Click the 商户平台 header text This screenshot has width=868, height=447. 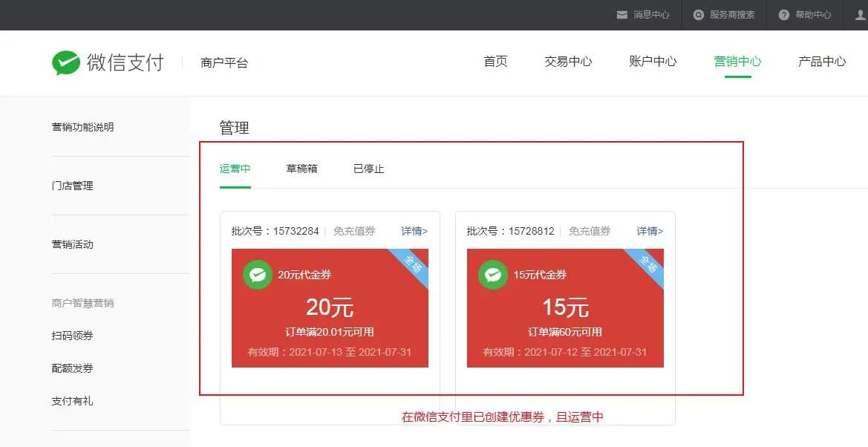pyautogui.click(x=224, y=63)
